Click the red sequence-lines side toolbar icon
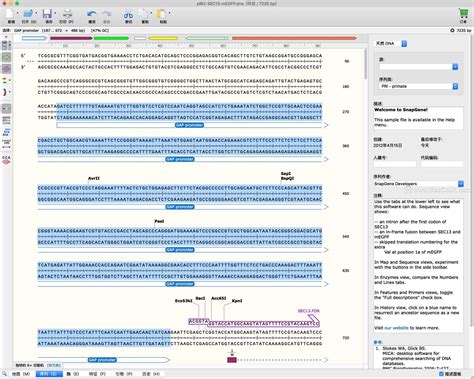The height and width of the screenshot is (379, 474). 6,120
